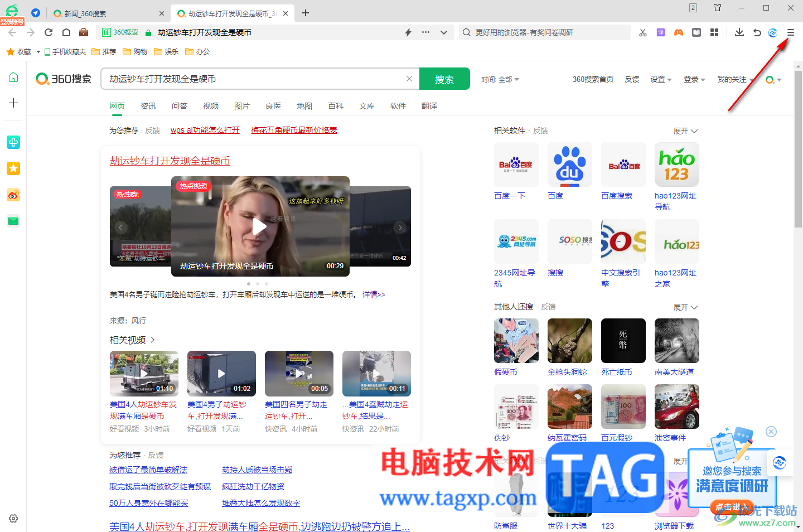This screenshot has width=803, height=532.
Task: Open the 收藏 dropdown arrow
Action: pos(38,52)
